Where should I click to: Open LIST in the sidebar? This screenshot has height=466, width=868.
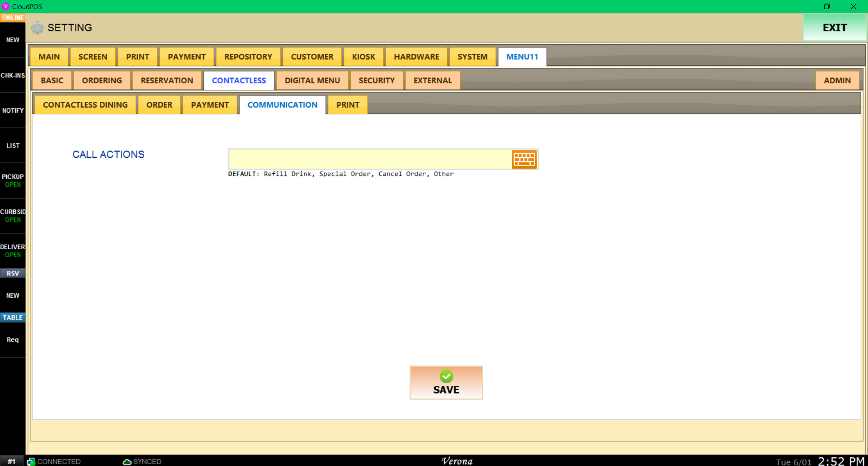[x=13, y=146]
